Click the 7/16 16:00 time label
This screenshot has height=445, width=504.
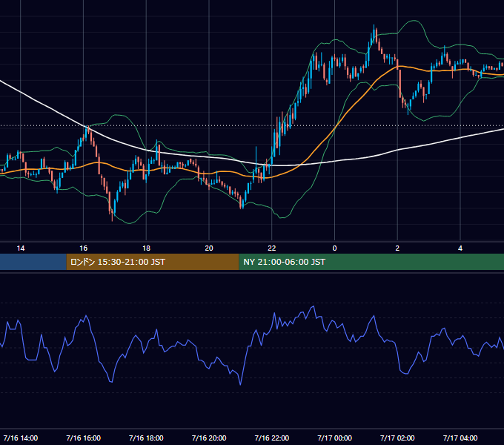coord(84,438)
